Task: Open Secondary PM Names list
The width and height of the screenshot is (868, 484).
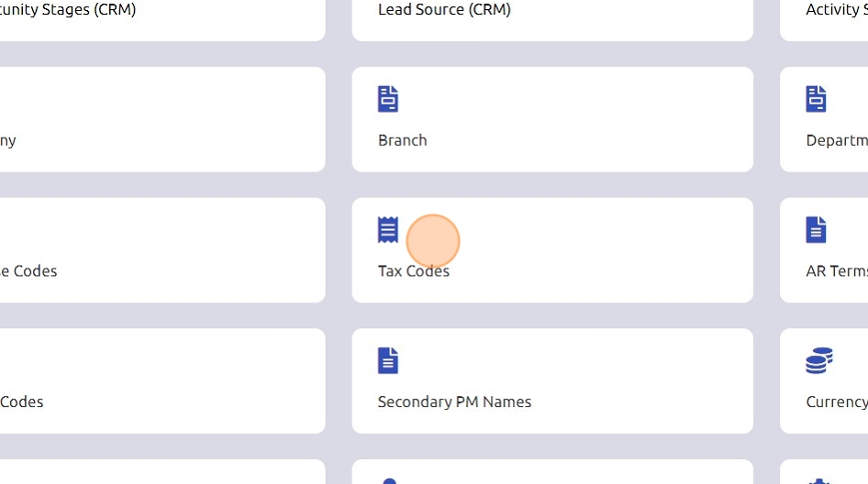Action: [454, 401]
